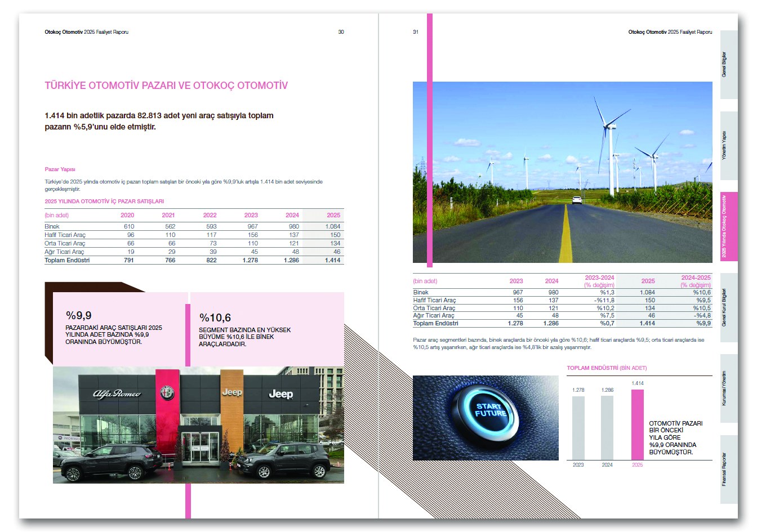757x532 pixels.
Task: Click the chart caption Otomotiv Pazarı Bir Önceki Yıla Göre
Action: pyautogui.click(x=676, y=437)
